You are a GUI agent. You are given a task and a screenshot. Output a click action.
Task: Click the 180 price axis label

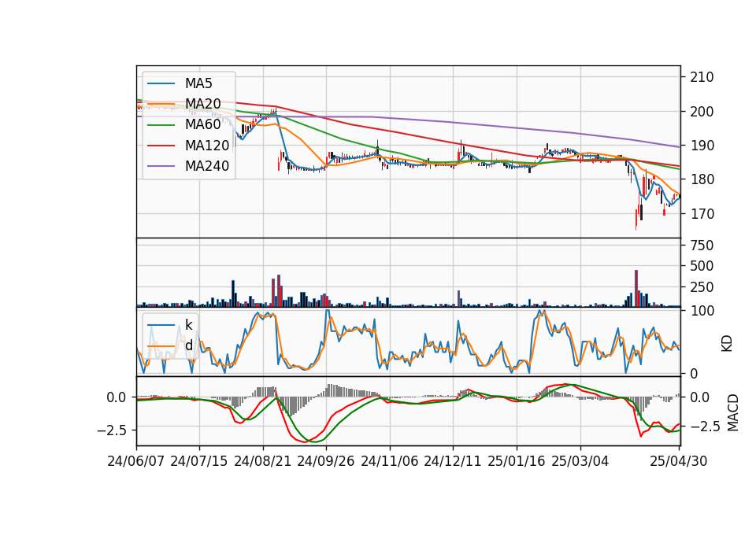point(702,179)
